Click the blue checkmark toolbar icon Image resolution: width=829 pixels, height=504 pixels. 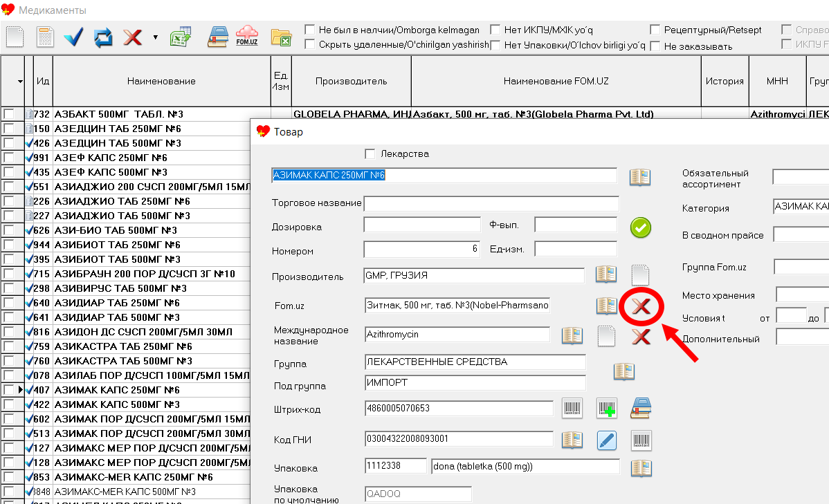tap(73, 37)
